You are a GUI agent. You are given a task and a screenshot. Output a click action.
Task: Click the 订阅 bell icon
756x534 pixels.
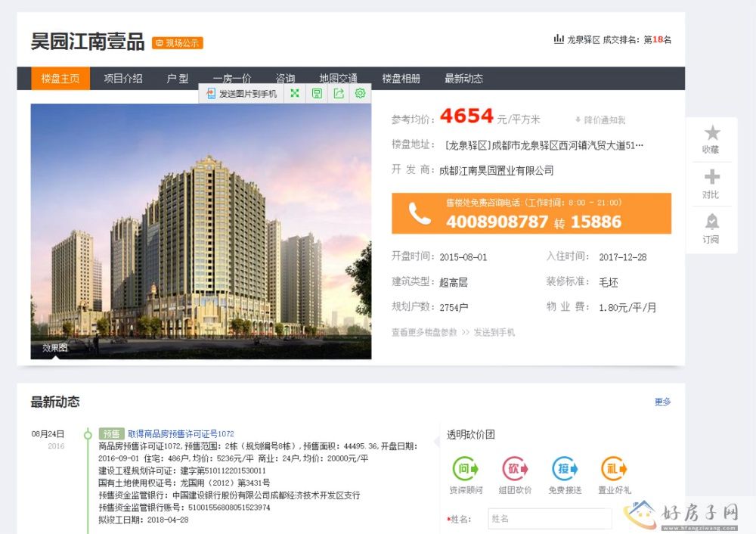[711, 222]
